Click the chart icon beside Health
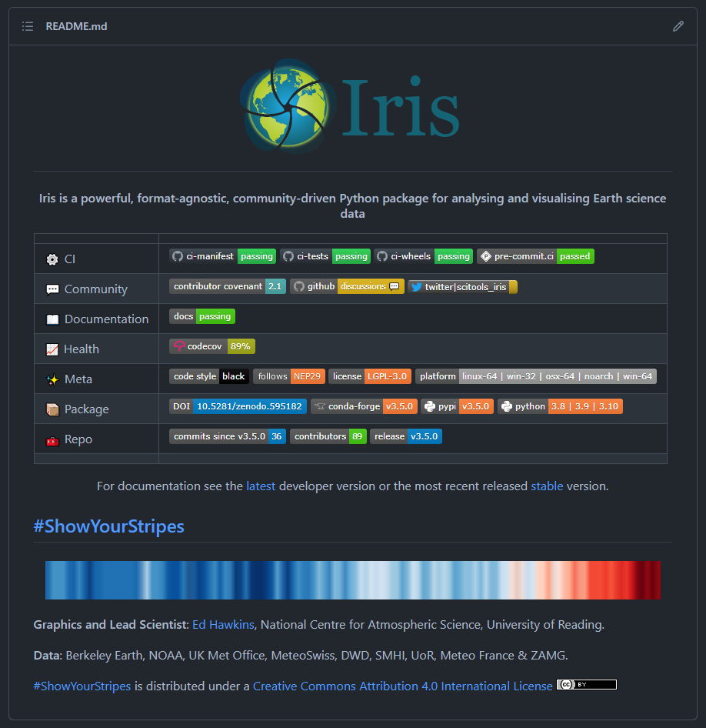Image resolution: width=706 pixels, height=728 pixels. coord(52,349)
